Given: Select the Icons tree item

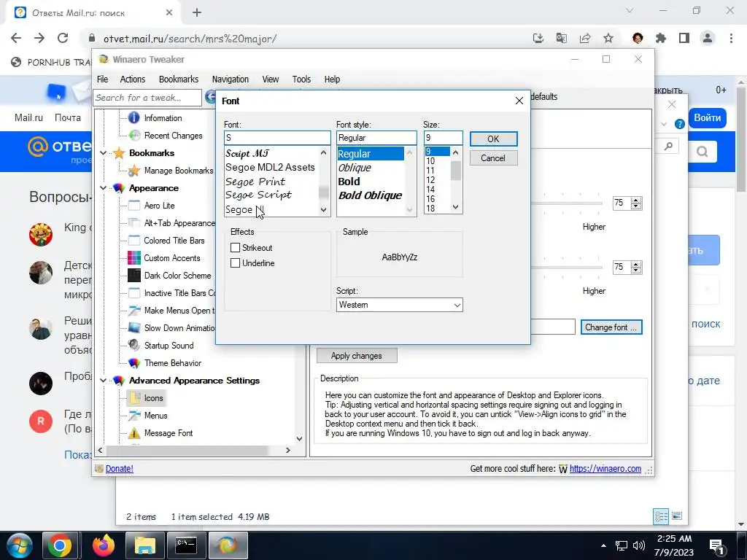Looking at the screenshot, I should pyautogui.click(x=153, y=398).
